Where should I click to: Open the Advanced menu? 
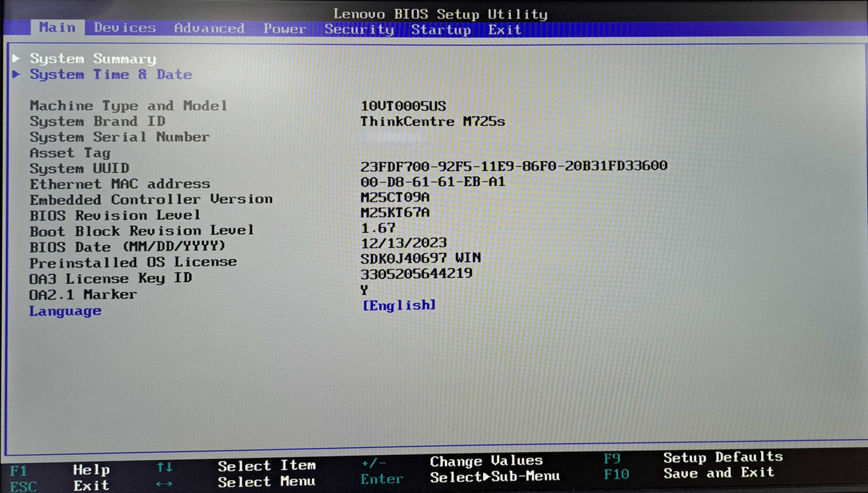coord(208,28)
